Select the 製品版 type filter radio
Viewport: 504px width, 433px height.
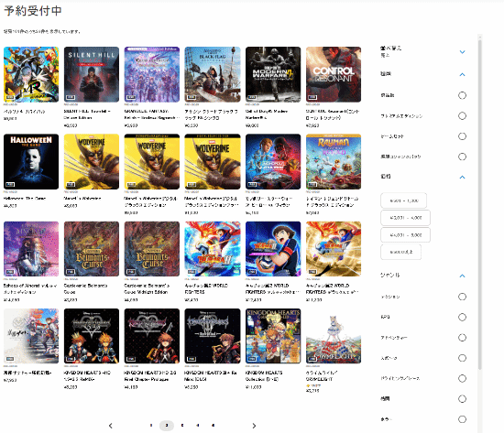tap(462, 95)
